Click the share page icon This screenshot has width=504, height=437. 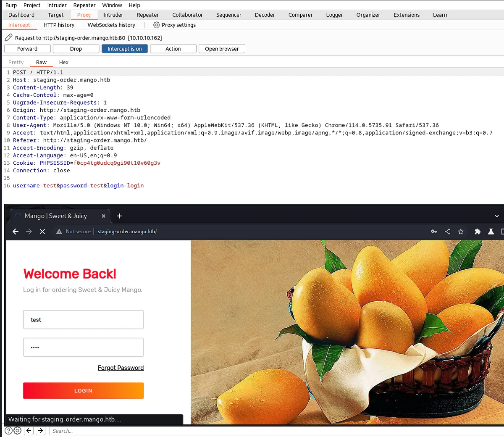[x=447, y=232]
